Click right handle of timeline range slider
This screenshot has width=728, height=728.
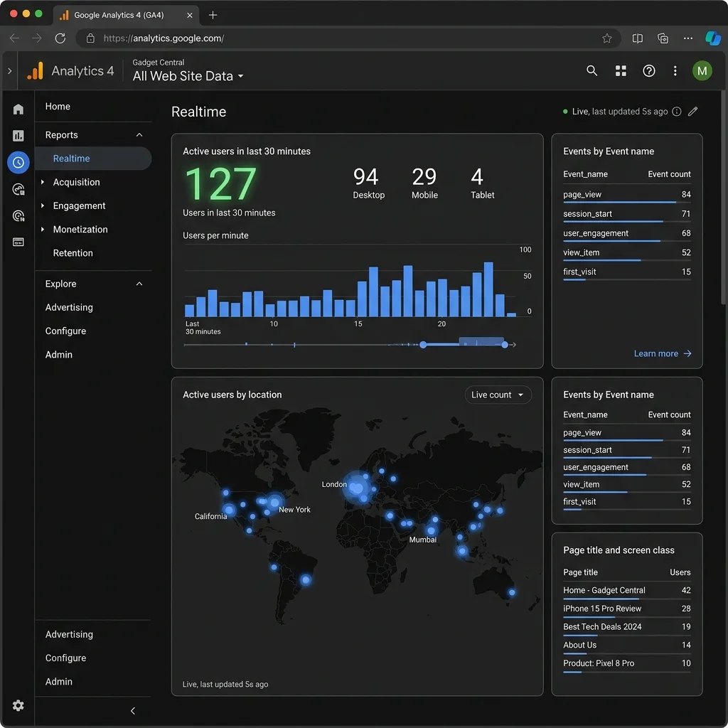tap(505, 345)
